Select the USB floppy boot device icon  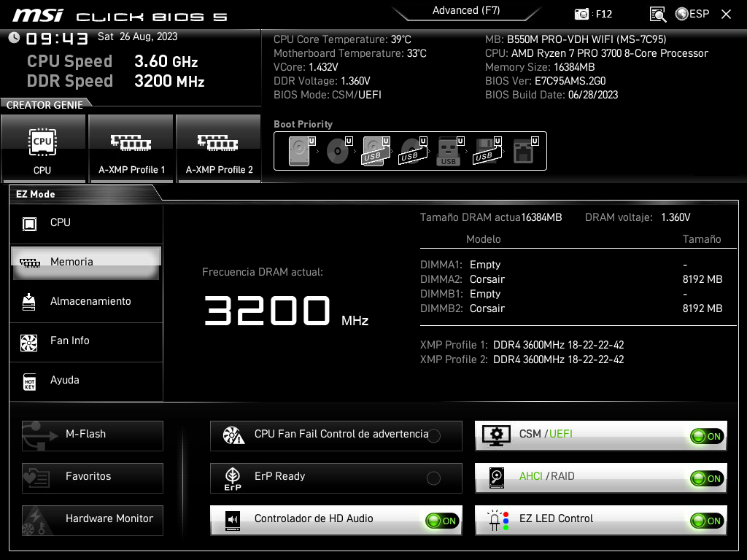487,151
